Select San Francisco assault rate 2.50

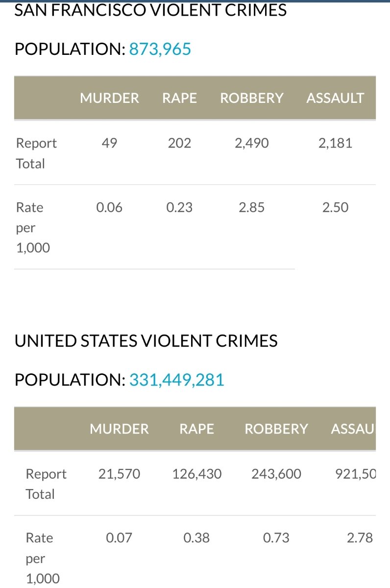click(x=335, y=207)
